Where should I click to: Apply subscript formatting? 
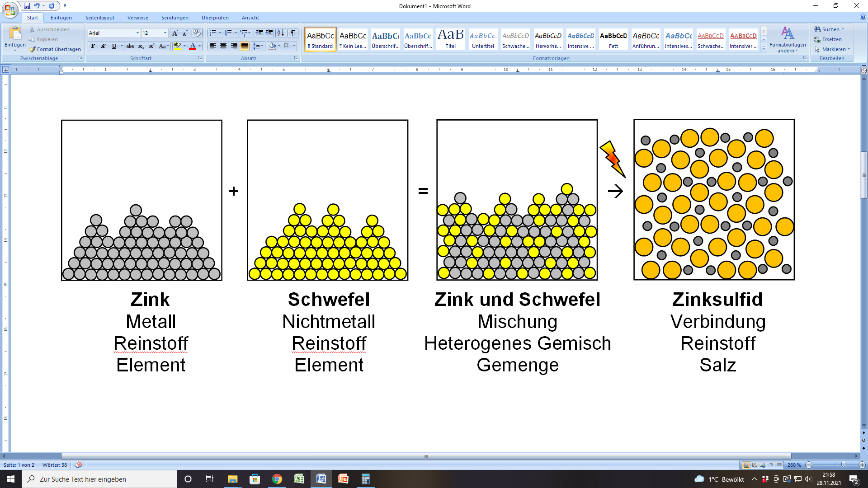pos(141,46)
